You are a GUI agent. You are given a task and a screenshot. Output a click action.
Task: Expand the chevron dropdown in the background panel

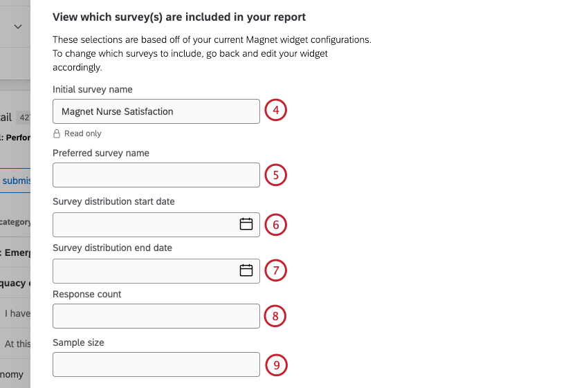coord(18,27)
